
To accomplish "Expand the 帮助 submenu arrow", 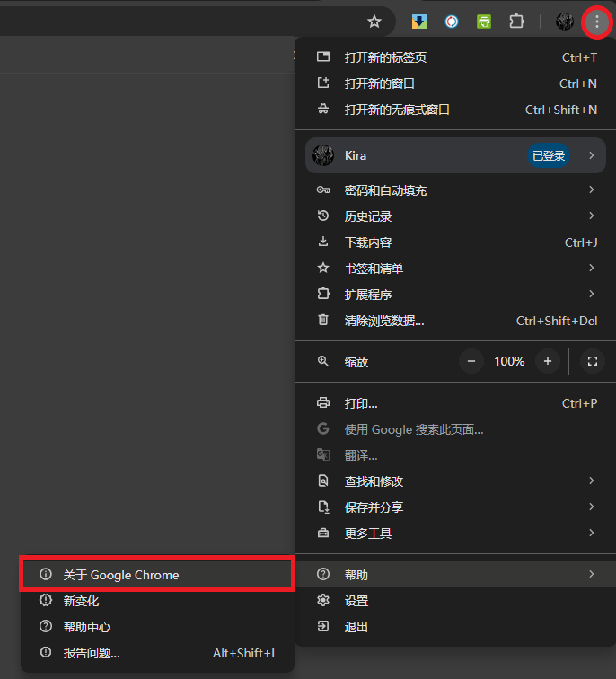I will 592,574.
